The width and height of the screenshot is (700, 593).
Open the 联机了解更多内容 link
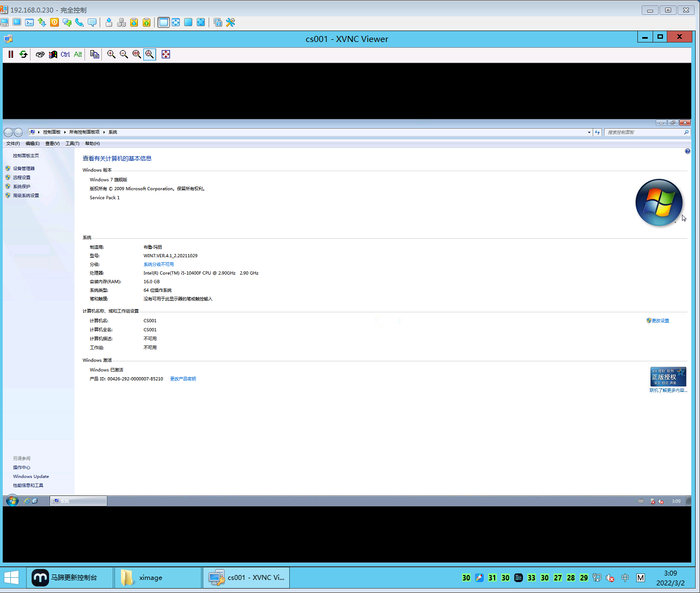tap(668, 390)
